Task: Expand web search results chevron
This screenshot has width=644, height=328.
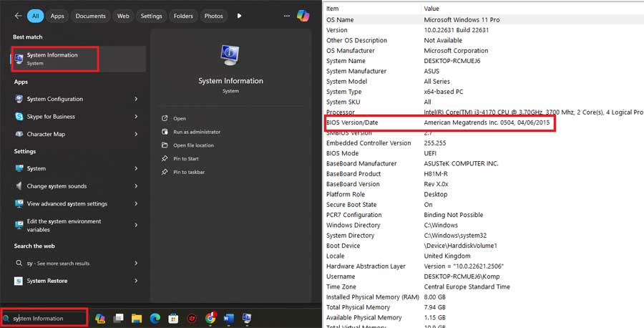Action: click(x=136, y=263)
